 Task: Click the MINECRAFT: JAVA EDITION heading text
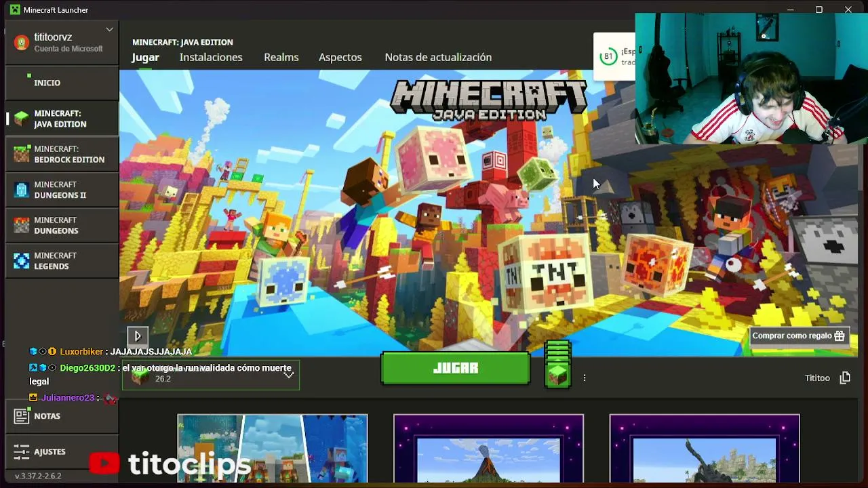tap(182, 42)
